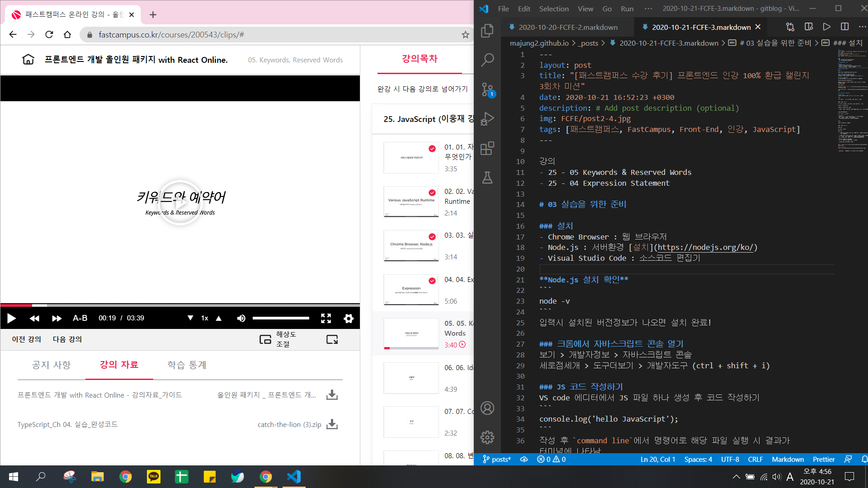Screen dimensions: 868x488
Task: Go to 다음 강의
Action: coord(67,339)
